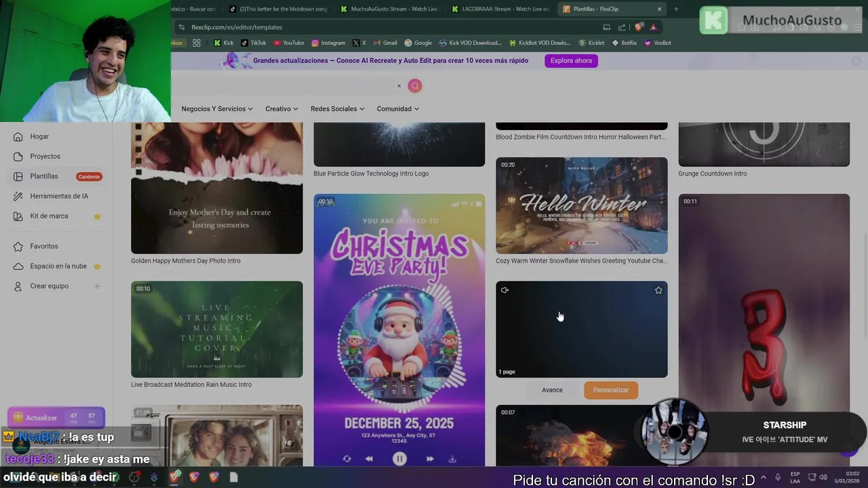The width and height of the screenshot is (868, 488).
Task: Click the Avance preview button
Action: click(x=552, y=390)
